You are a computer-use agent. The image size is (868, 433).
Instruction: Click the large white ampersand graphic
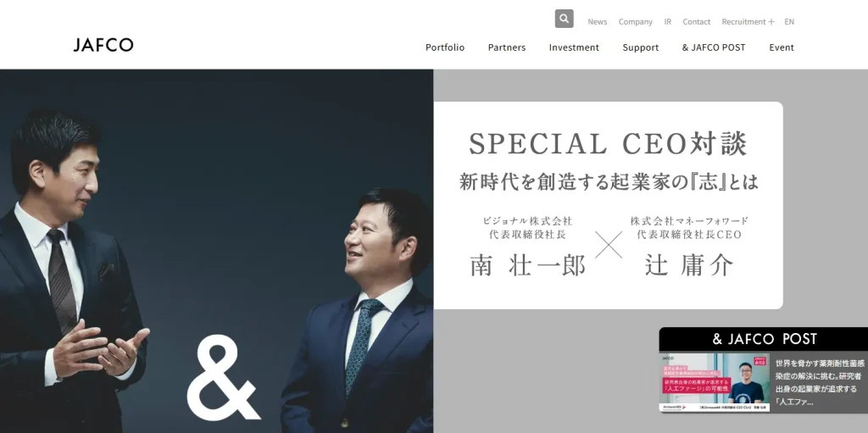tap(223, 378)
